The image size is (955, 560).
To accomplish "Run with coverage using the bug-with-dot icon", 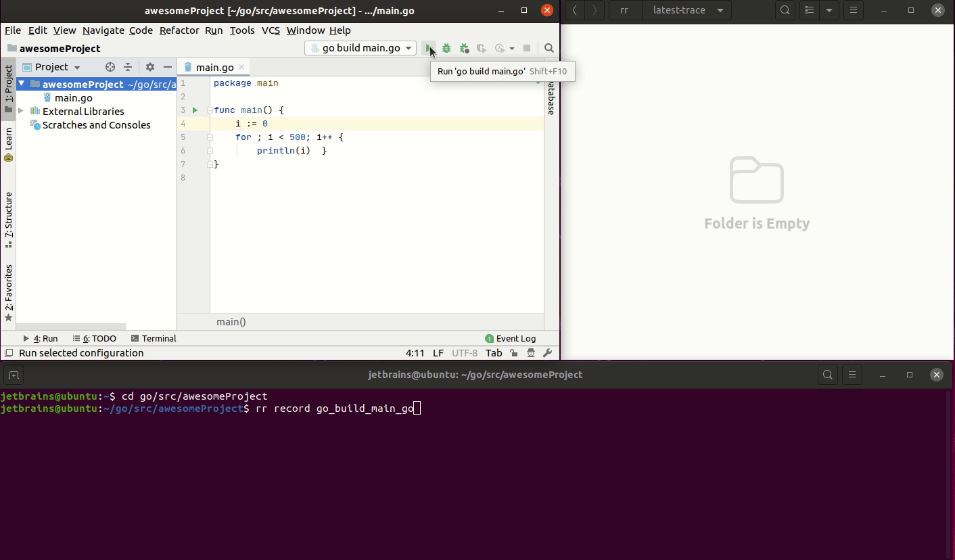I will [464, 48].
